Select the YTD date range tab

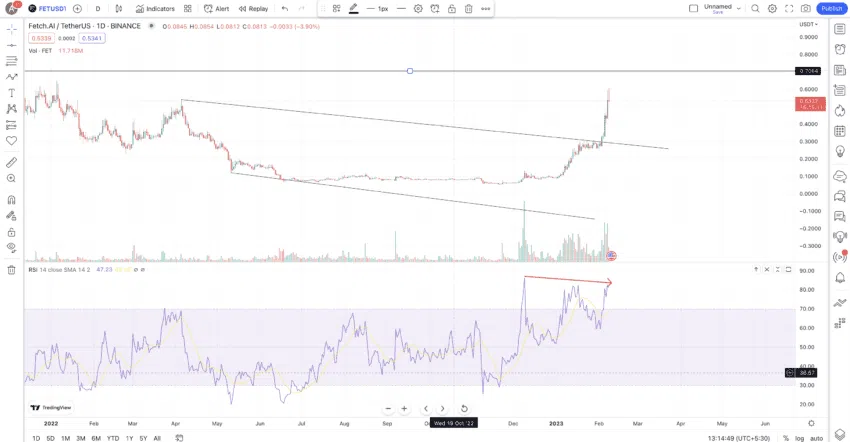point(113,438)
